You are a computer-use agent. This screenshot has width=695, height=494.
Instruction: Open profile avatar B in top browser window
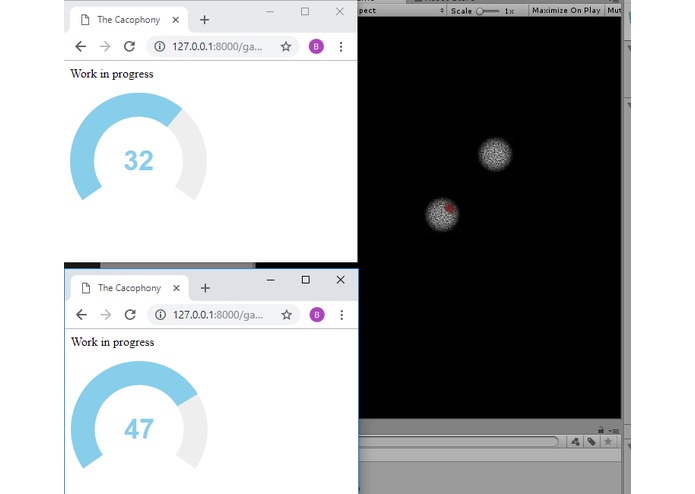click(x=316, y=47)
